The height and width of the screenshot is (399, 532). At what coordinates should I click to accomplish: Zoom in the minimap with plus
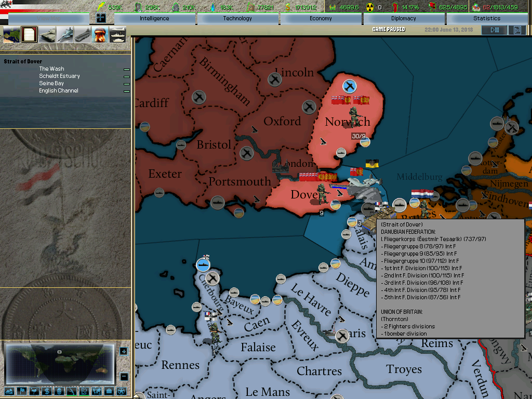point(123,352)
